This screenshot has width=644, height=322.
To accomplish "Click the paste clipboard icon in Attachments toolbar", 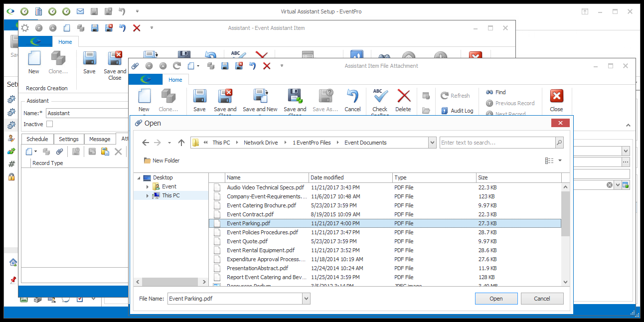I will [x=105, y=152].
